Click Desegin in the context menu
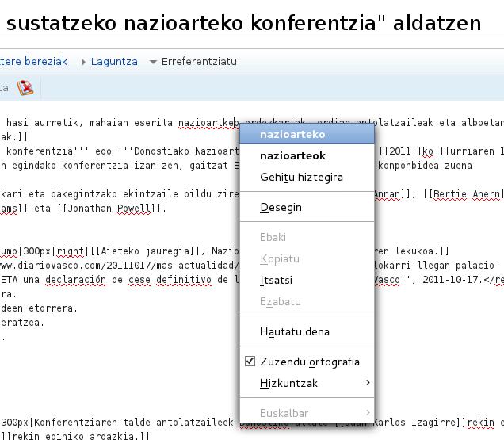Screen dimensions: 504x440 (x=281, y=207)
